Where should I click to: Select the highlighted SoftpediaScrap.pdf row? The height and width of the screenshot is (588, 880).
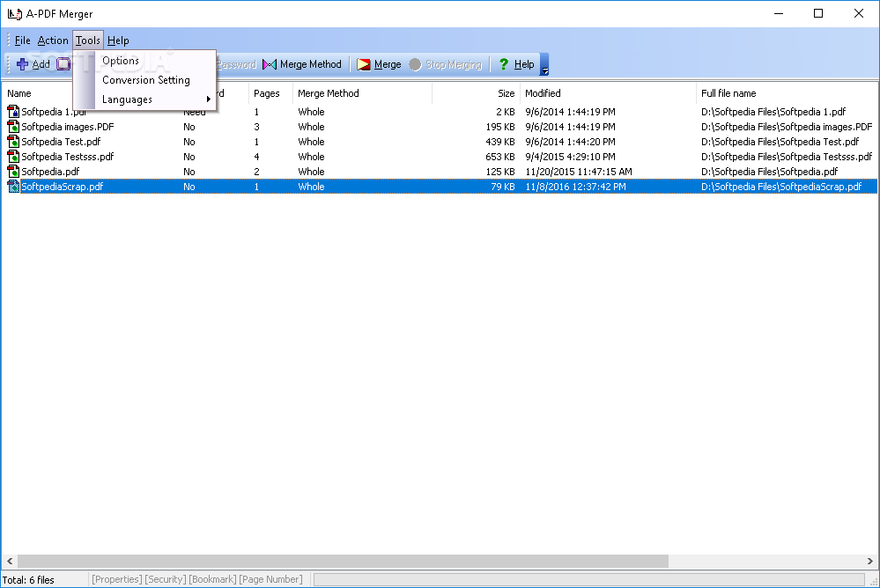coord(440,187)
